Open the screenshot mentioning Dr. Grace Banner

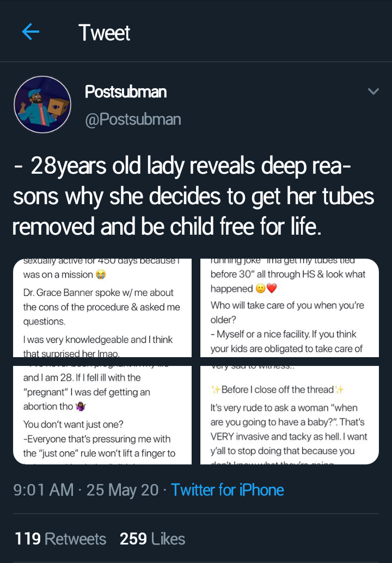coord(102,308)
